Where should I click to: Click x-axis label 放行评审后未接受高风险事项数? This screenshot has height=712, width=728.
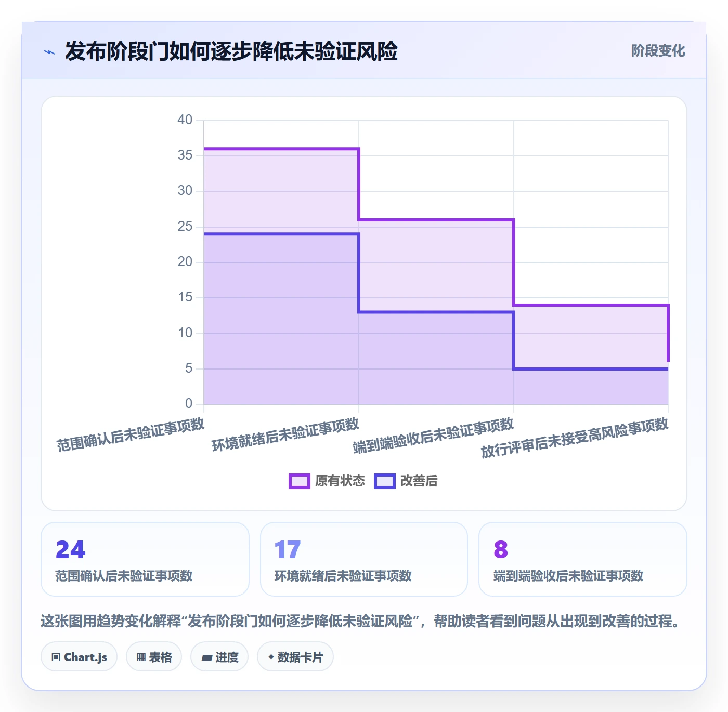tap(575, 438)
